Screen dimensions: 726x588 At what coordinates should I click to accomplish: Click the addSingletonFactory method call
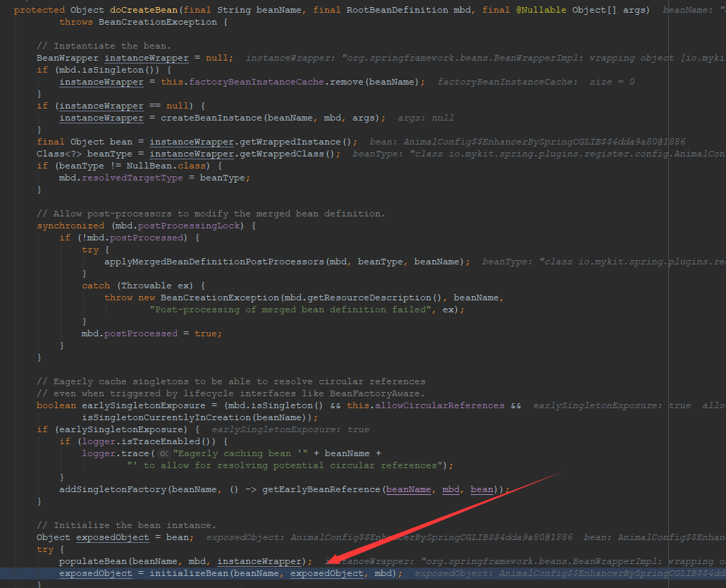(x=106, y=489)
